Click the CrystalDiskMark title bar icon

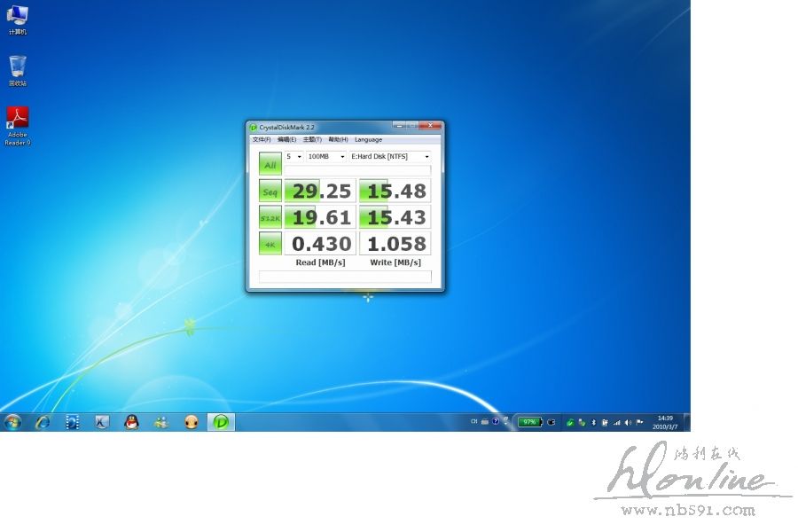(x=253, y=128)
